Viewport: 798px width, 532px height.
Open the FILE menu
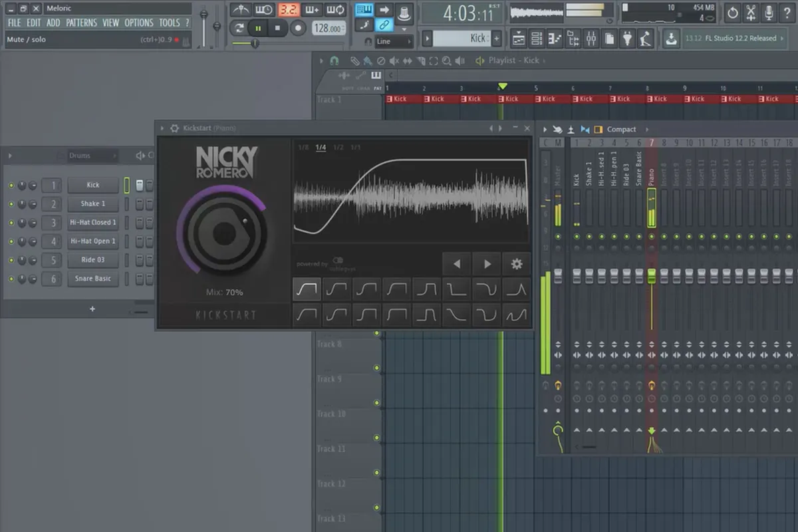[x=14, y=23]
